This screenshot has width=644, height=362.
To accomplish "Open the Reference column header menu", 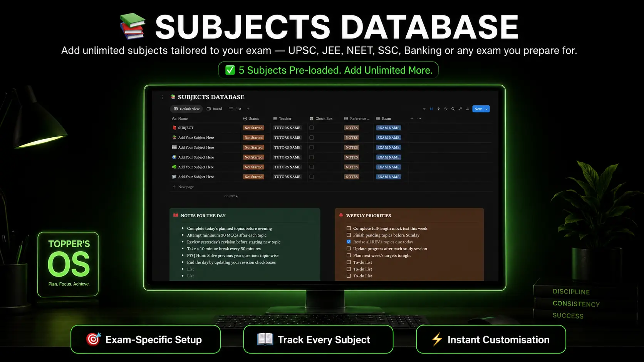I will 357,118.
